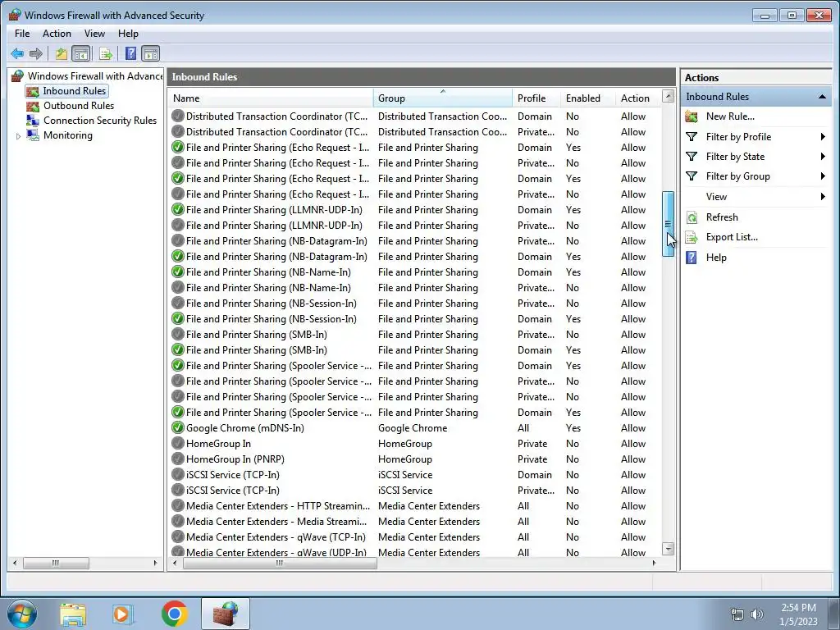The image size is (840, 630).
Task: Select Media Center Extenders - qWave (TCP-In) rule
Action: (415, 536)
